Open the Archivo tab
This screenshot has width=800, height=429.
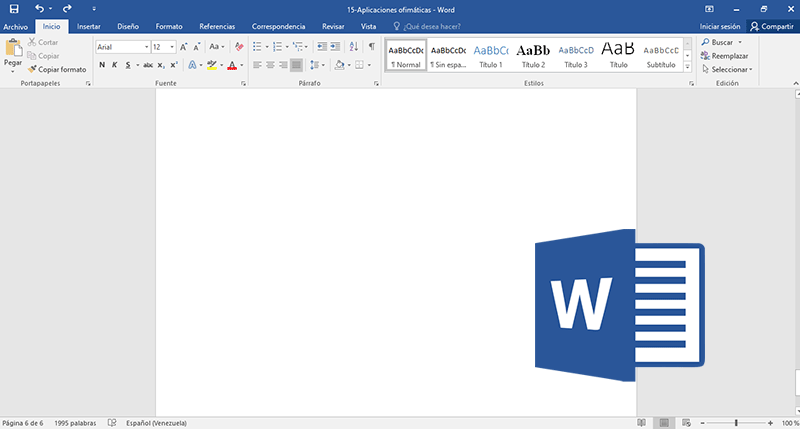pos(15,27)
